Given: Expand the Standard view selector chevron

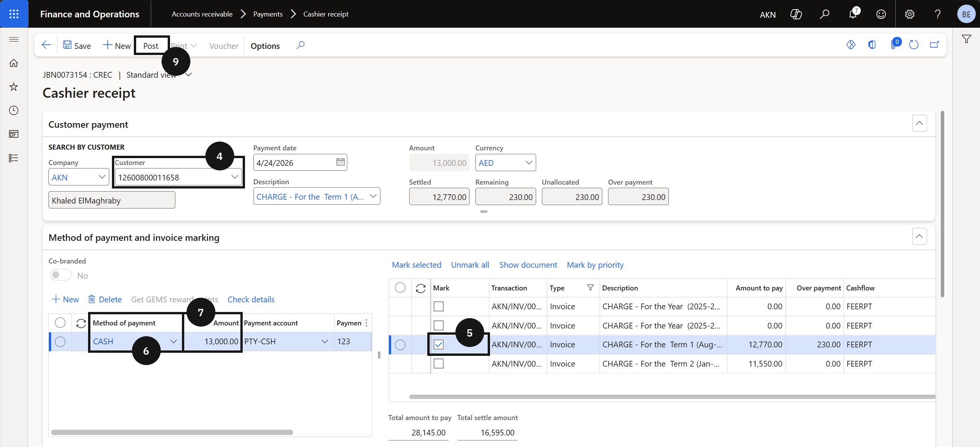Looking at the screenshot, I should (x=188, y=75).
